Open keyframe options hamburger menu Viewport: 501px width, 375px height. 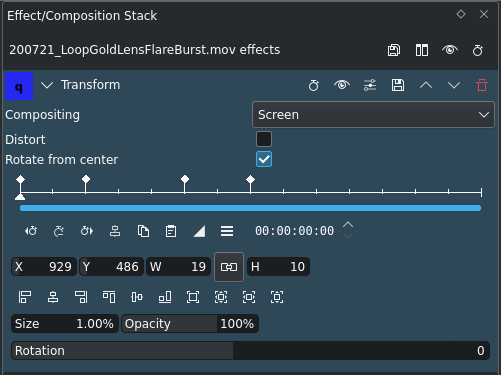pos(227,231)
